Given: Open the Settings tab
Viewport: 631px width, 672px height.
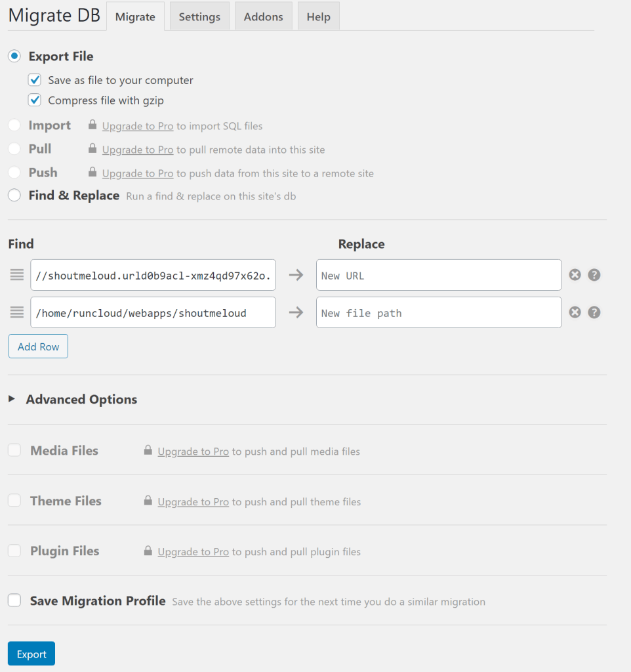Looking at the screenshot, I should pyautogui.click(x=199, y=16).
